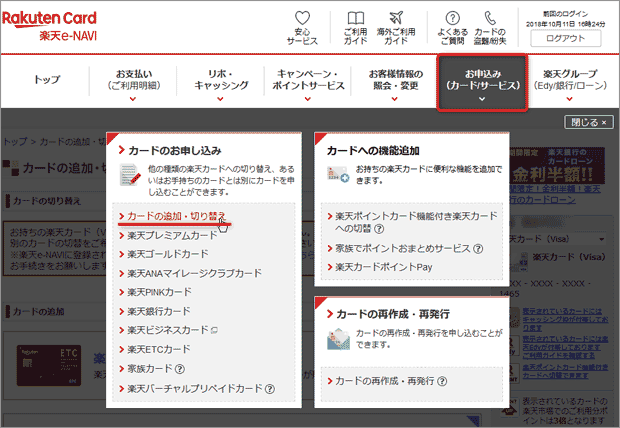
Task: Click the card-plus icon under カードへの機能追加
Action: tap(338, 174)
